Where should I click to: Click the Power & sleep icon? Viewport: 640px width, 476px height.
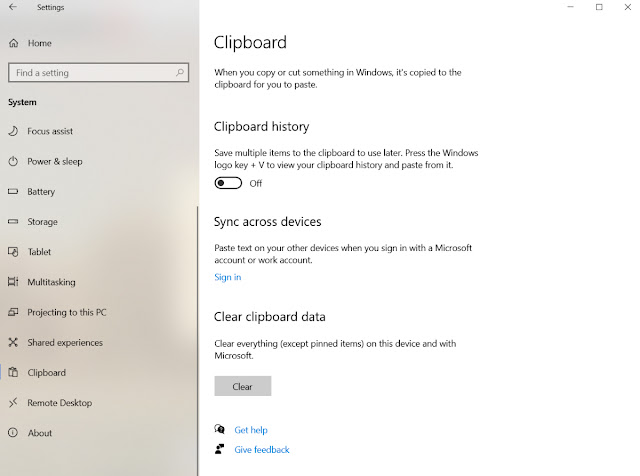[x=13, y=161]
